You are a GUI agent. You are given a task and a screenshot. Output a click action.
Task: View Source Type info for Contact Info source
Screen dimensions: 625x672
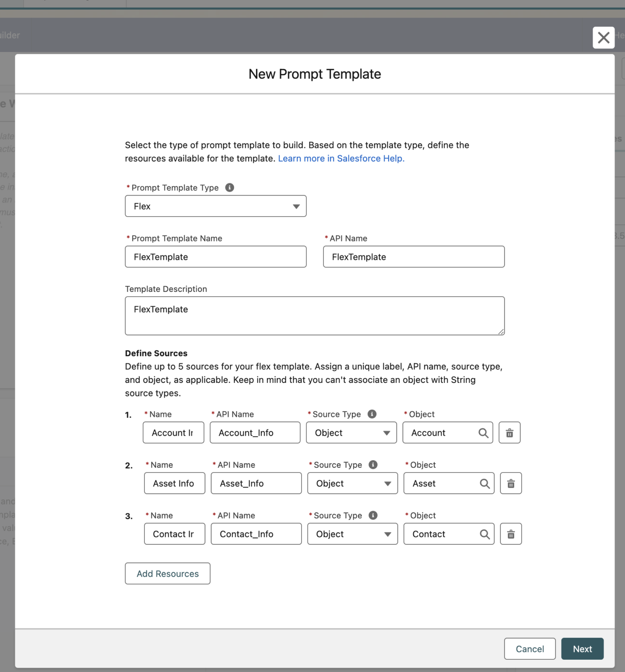[x=373, y=515]
